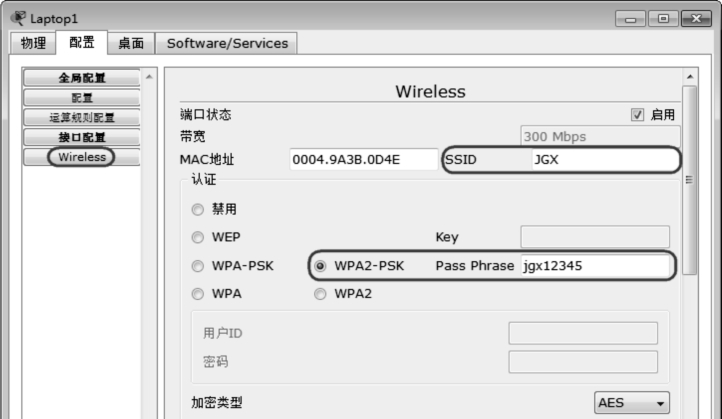
Task: Click the 全局配置 button
Action: (x=82, y=78)
